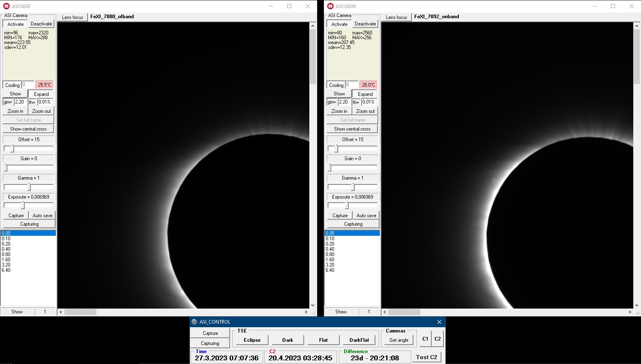Click the gm value field in ASI1600F
Screen dimensions: 641x364
(x=20, y=102)
